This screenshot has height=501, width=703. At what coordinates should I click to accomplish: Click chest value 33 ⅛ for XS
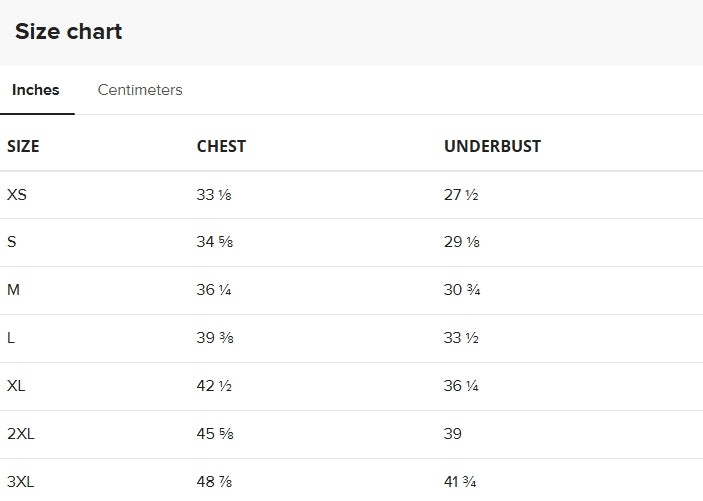click(x=214, y=195)
